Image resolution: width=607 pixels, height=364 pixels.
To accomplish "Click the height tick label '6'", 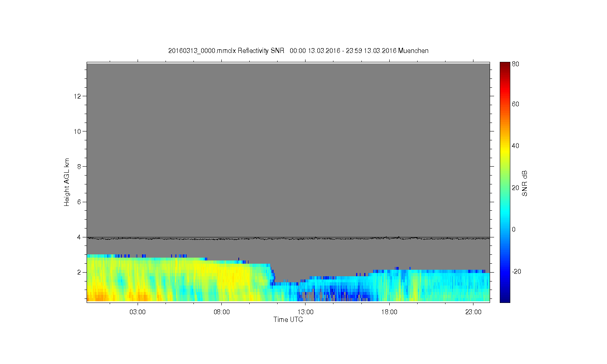I will click(79, 202).
